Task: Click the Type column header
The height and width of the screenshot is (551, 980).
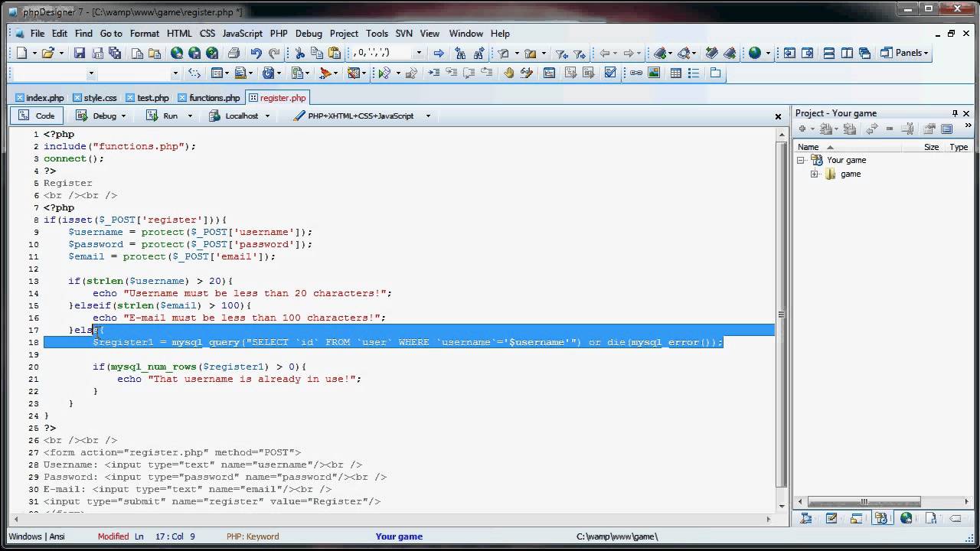Action: point(959,147)
